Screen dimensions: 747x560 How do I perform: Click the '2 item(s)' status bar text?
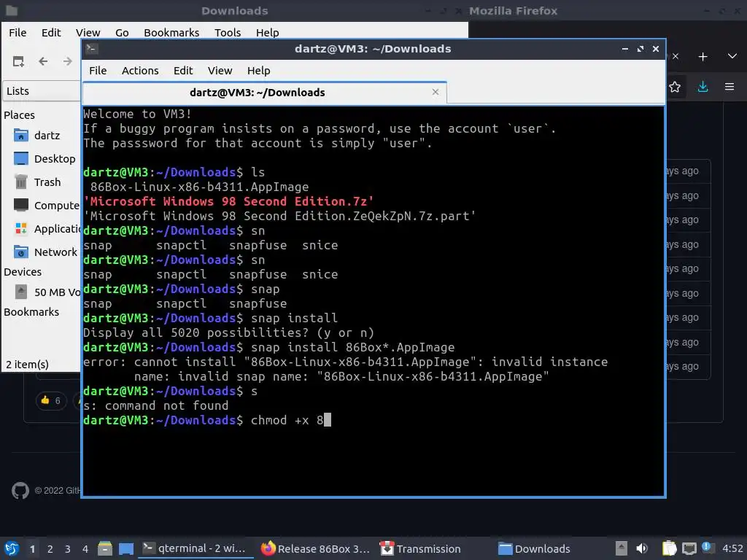[27, 365]
